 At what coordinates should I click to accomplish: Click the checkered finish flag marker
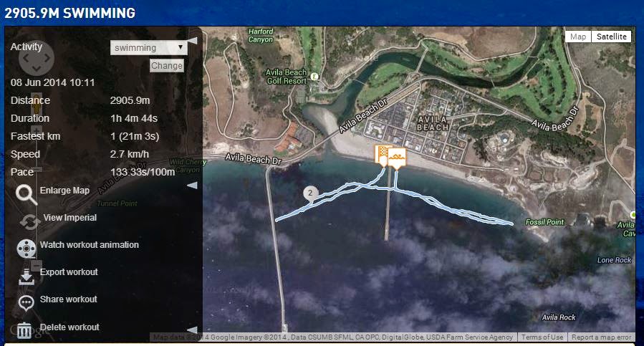tap(383, 155)
